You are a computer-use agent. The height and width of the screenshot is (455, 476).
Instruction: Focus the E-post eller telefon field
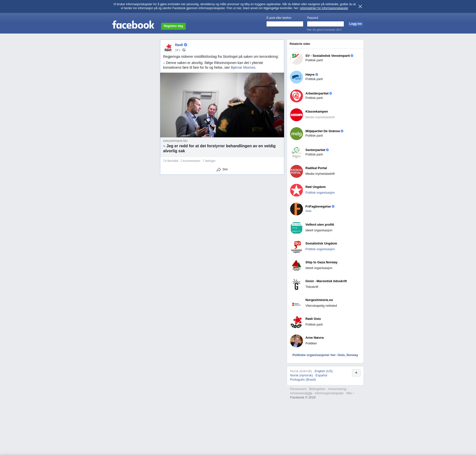tap(285, 24)
